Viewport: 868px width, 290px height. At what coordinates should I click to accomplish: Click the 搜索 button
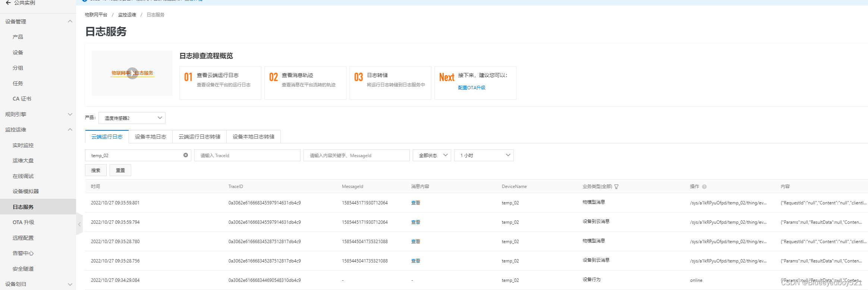click(x=96, y=170)
